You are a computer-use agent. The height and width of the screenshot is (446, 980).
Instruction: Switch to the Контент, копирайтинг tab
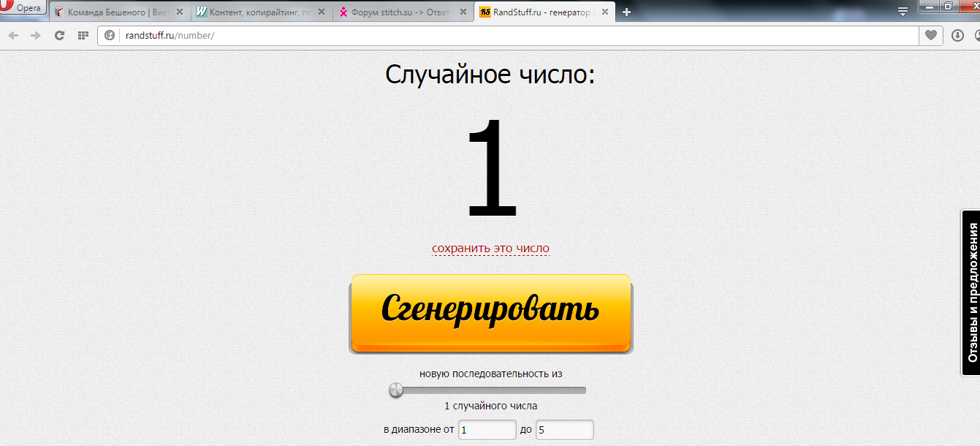(x=256, y=12)
